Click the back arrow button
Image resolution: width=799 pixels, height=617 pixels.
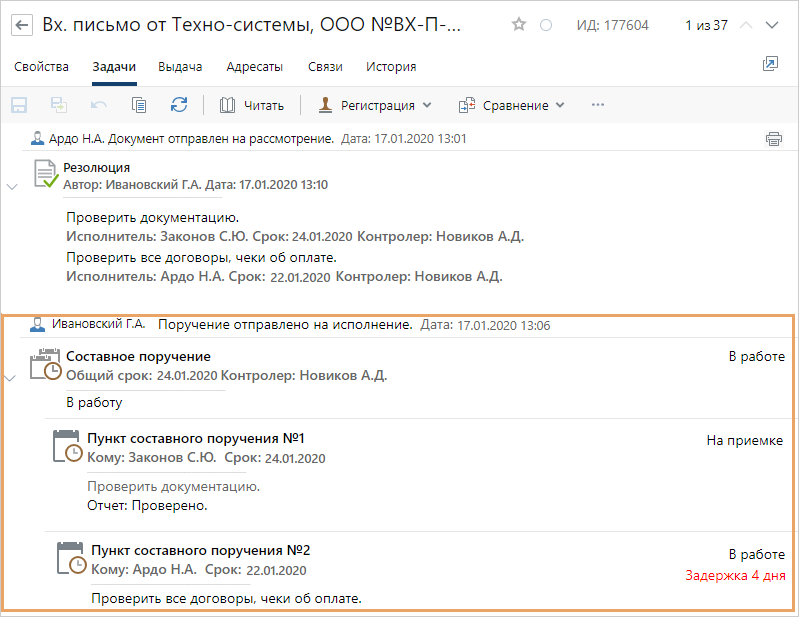(x=22, y=25)
